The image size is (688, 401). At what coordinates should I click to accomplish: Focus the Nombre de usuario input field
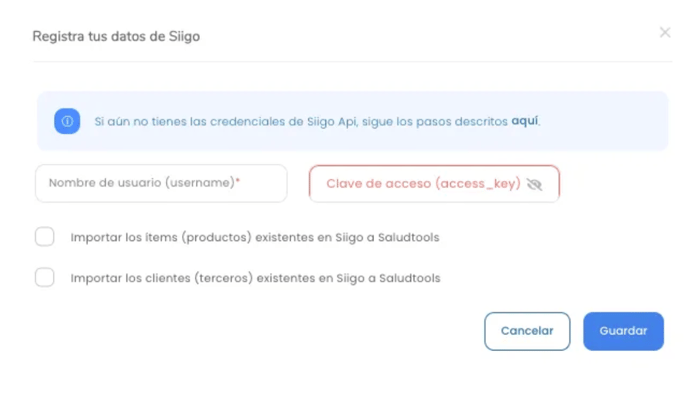click(x=160, y=183)
